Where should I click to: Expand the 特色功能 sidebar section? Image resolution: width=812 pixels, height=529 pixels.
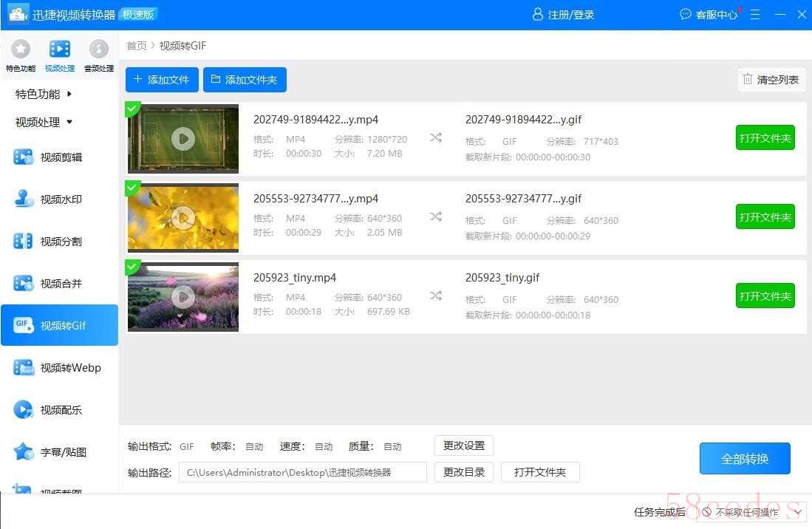click(44, 94)
